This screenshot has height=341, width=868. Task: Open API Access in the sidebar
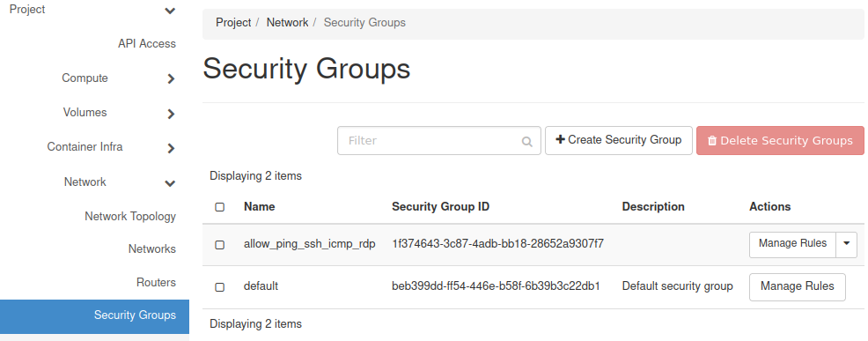coord(147,44)
